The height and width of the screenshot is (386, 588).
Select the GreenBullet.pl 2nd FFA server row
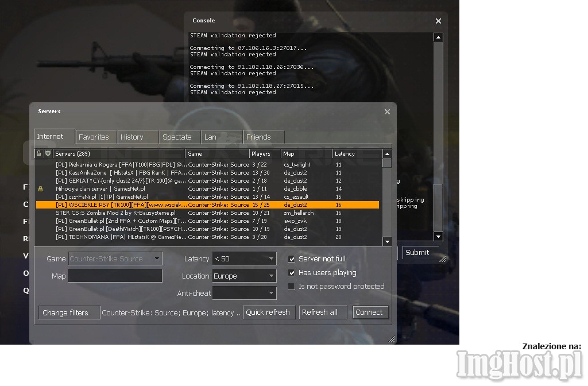click(207, 221)
